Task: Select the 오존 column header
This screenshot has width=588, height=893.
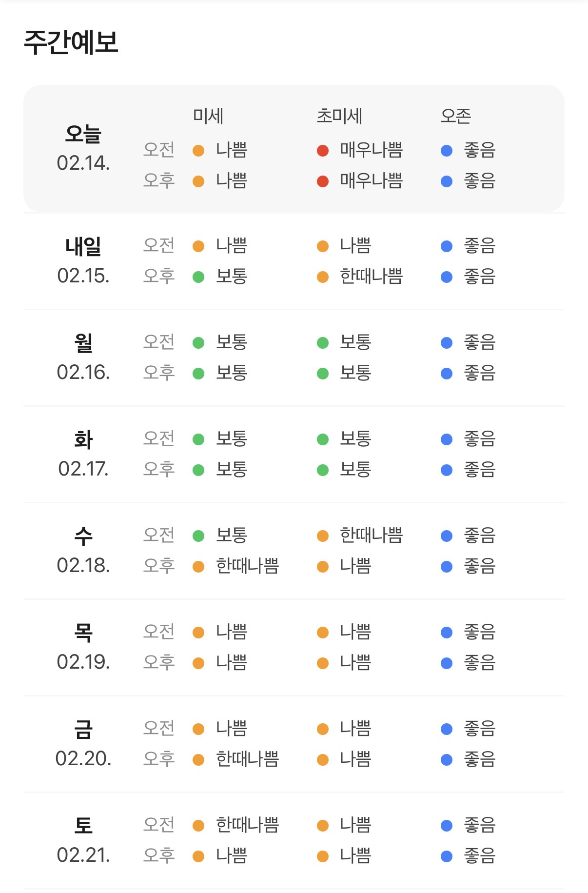Action: (456, 116)
